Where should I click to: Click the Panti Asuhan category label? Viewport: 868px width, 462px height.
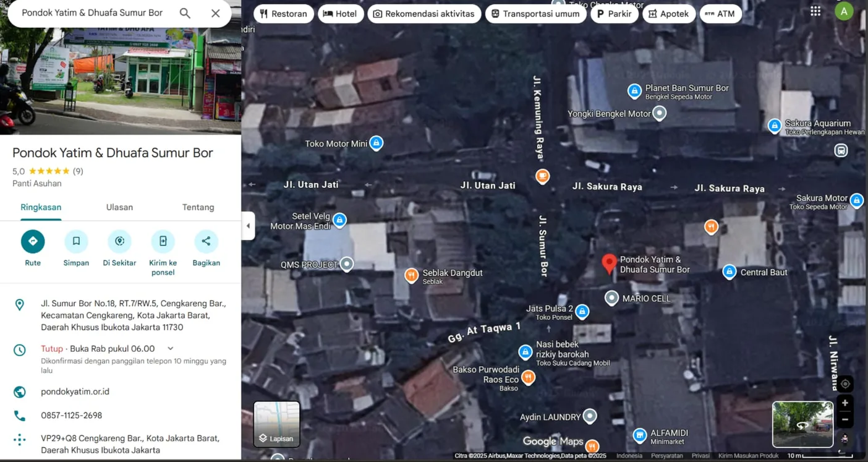[x=37, y=184]
